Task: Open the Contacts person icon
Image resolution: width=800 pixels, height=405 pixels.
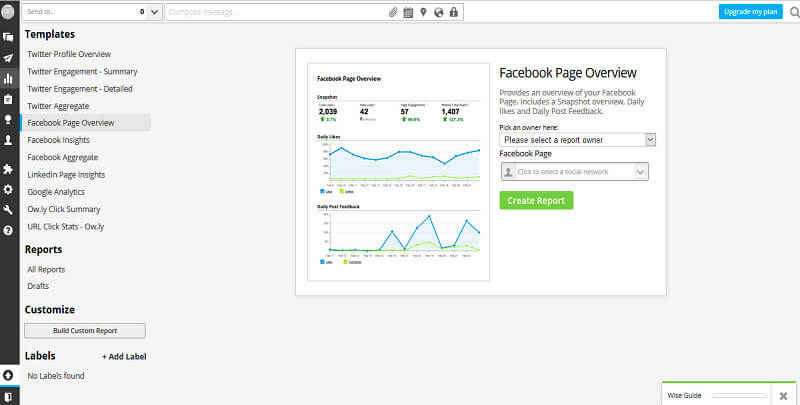Action: point(8,140)
